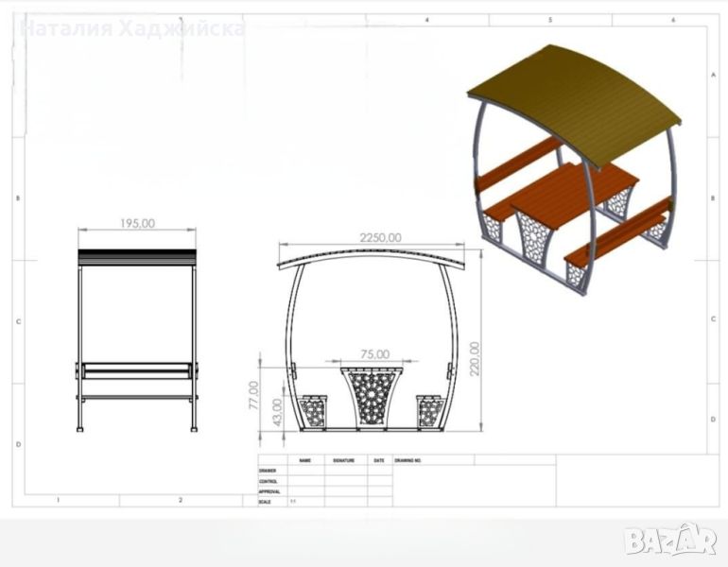Click the roof in the side view drawing
The image size is (728, 567).
click(x=137, y=256)
